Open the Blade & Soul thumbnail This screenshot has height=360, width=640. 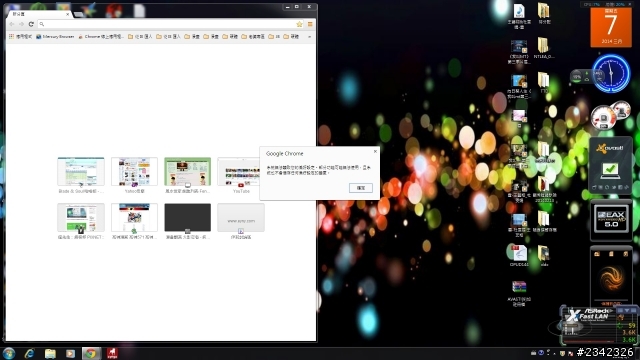81,172
